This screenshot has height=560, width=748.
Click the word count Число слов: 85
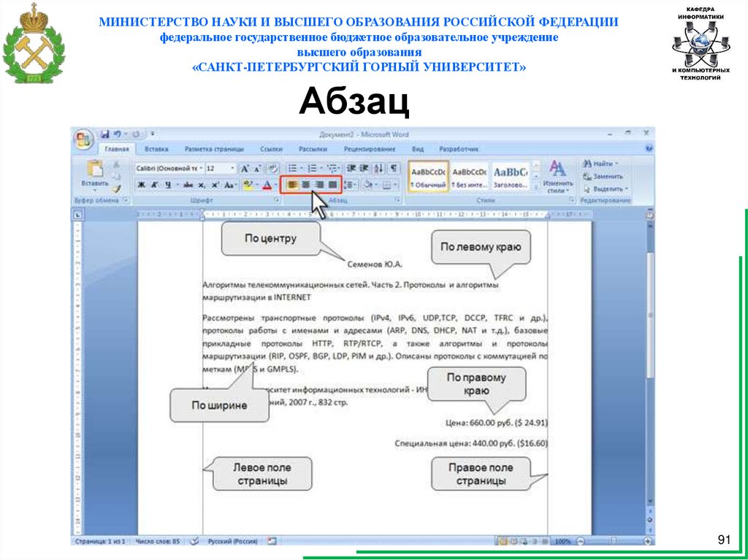158,542
